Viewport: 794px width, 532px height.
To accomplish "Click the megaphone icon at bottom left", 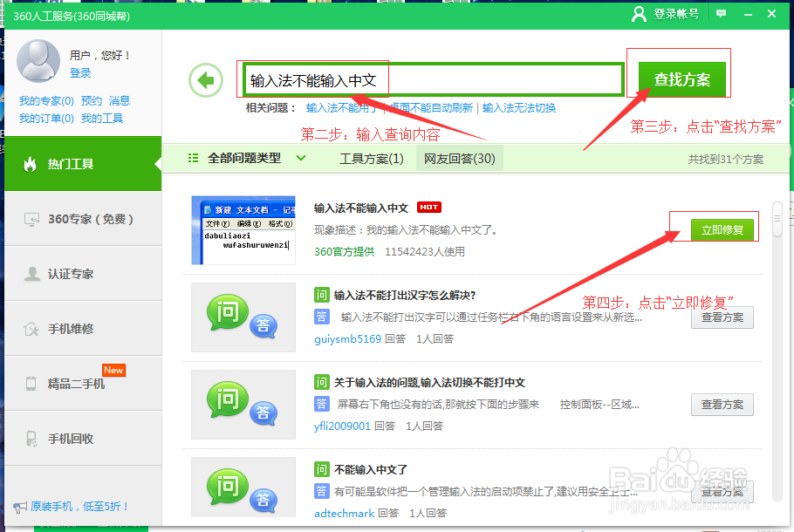I will coord(20,507).
